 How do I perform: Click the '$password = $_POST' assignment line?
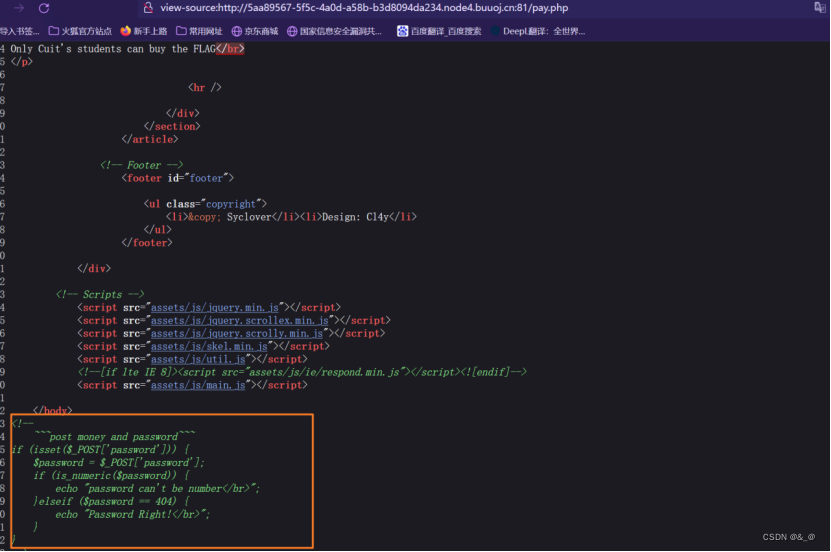119,462
